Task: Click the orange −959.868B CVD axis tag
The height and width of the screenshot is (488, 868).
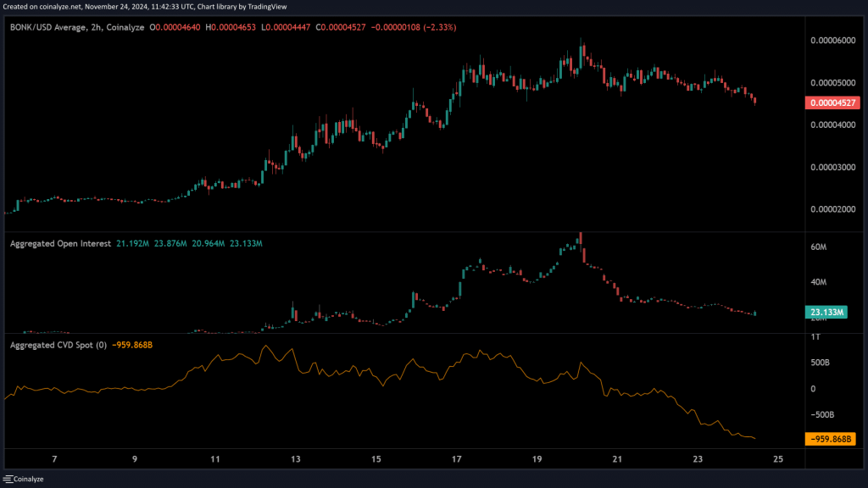Action: 831,440
